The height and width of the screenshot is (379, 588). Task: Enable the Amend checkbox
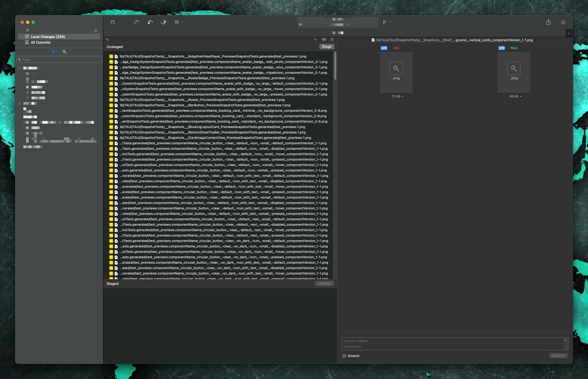[x=344, y=356]
